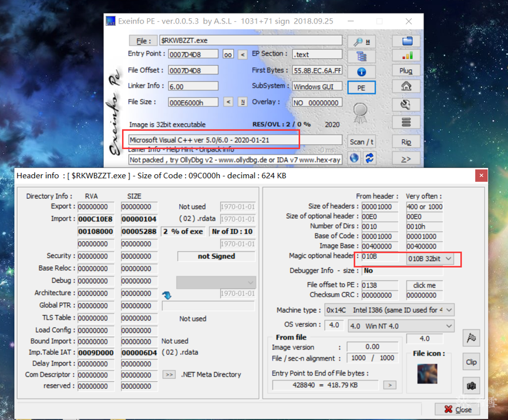This screenshot has width=508, height=420.
Task: Open the blue folder icon button
Action: click(406, 42)
